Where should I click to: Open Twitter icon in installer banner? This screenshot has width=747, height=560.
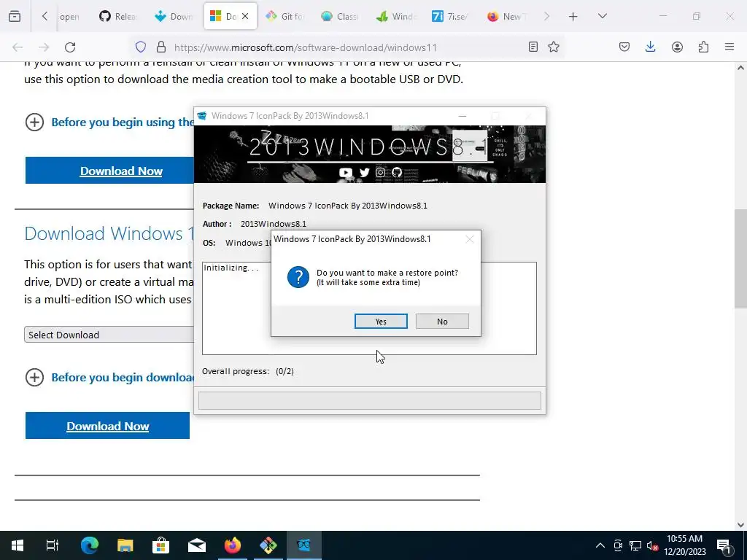click(365, 172)
